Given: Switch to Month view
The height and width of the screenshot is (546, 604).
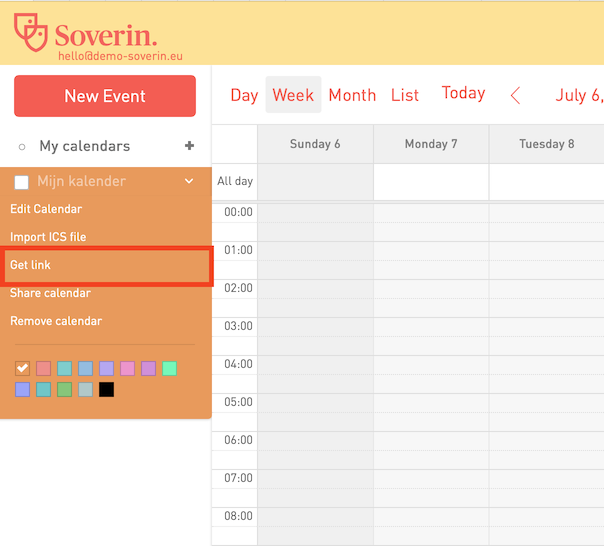Looking at the screenshot, I should tap(352, 95).
